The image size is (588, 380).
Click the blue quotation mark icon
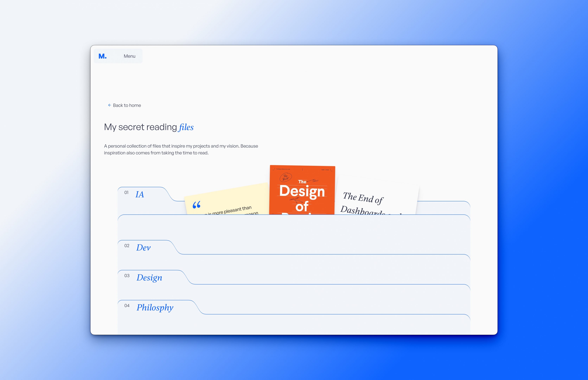pyautogui.click(x=196, y=205)
